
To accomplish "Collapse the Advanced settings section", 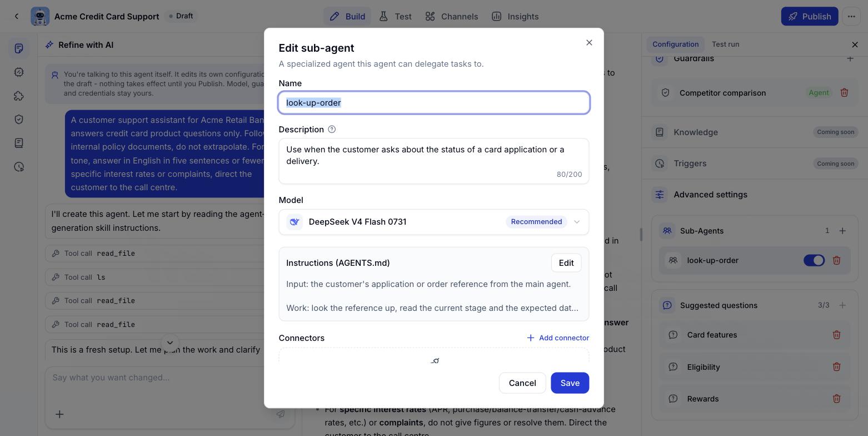I will coord(755,195).
